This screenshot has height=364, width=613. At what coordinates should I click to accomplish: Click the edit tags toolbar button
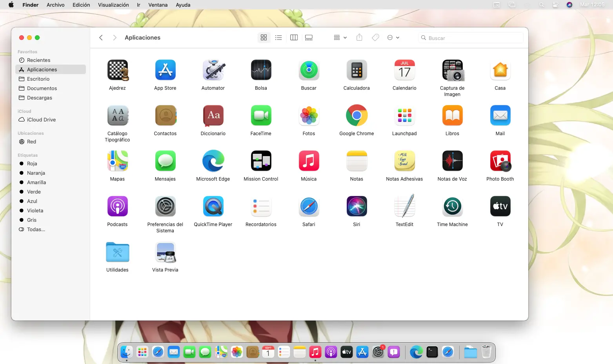coord(375,38)
